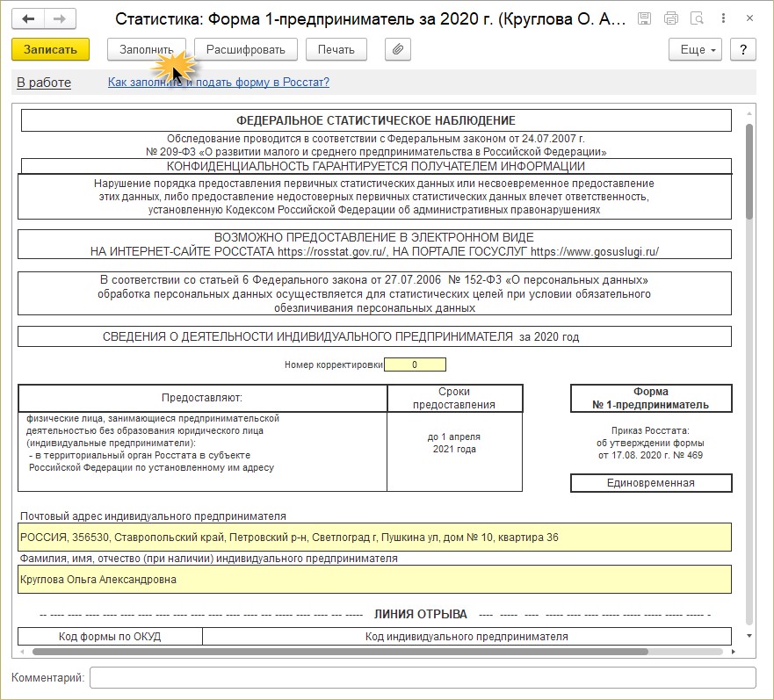Click the scroll up arrow
774x700 pixels.
749,113
